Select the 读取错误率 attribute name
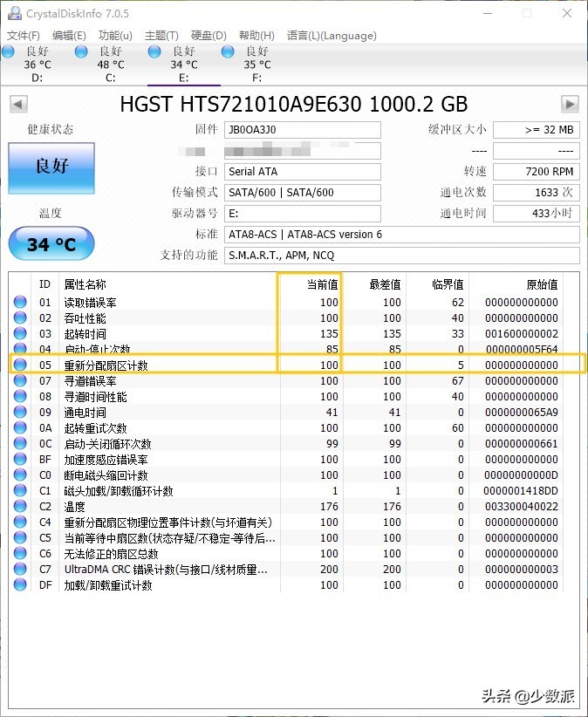Screen dimensions: 588x717 click(90, 303)
